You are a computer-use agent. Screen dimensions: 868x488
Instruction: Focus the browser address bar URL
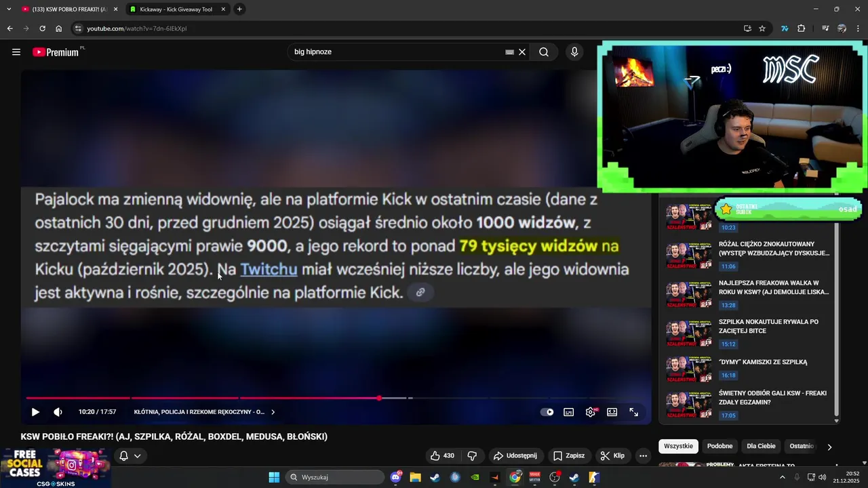[136, 28]
